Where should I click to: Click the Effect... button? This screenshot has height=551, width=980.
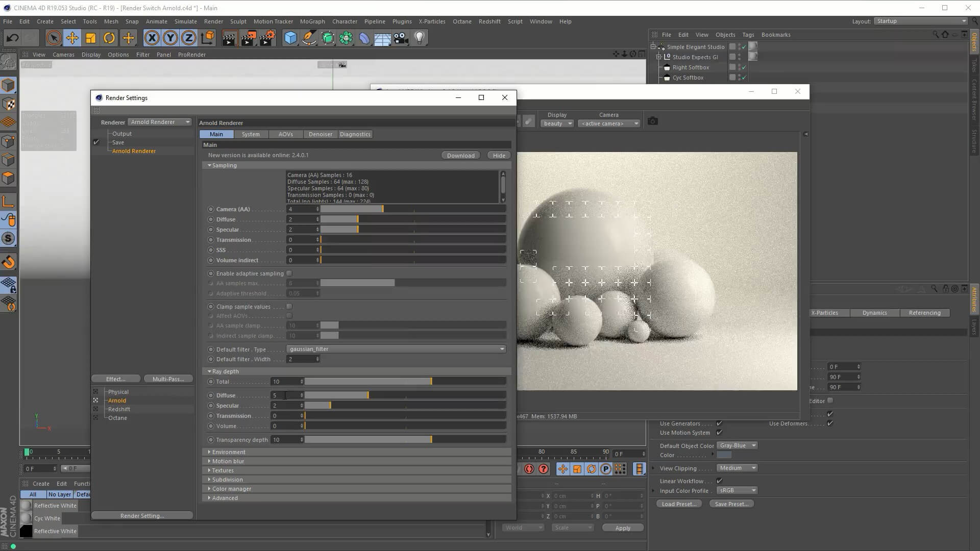tap(116, 379)
